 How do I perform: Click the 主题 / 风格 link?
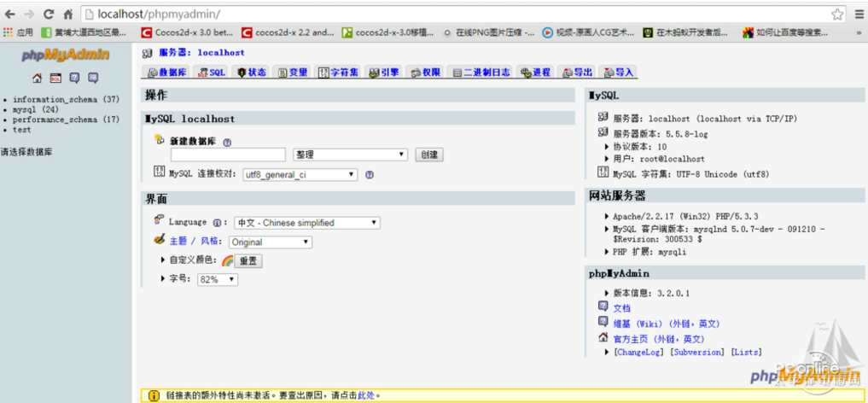pyautogui.click(x=195, y=242)
